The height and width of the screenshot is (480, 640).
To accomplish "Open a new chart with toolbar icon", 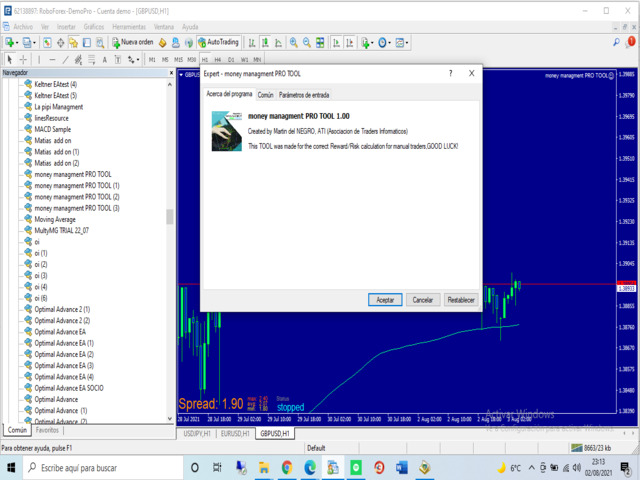I will click(9, 42).
